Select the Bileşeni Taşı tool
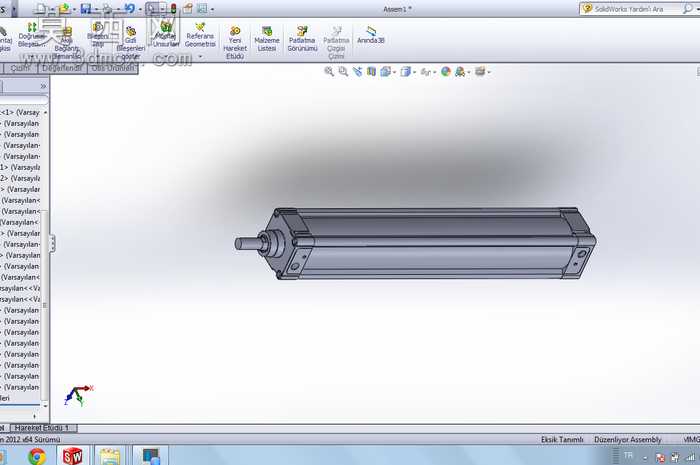700x465 pixels. point(98,35)
